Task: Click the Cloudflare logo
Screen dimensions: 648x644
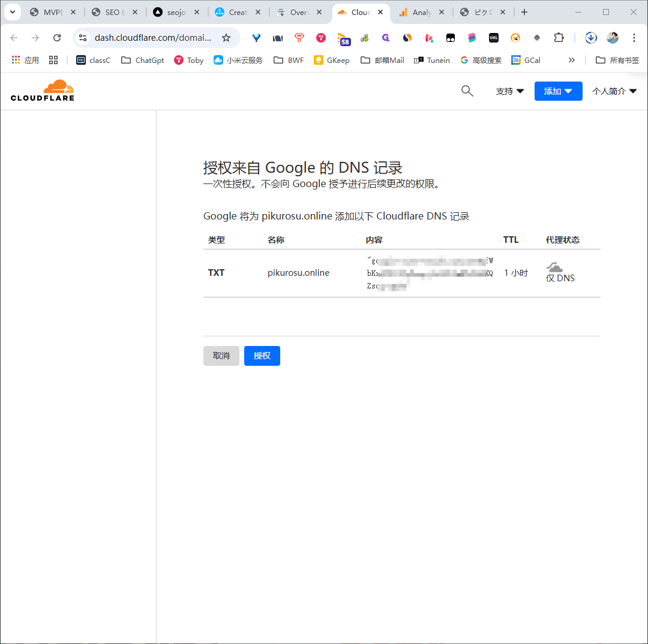Action: click(42, 91)
